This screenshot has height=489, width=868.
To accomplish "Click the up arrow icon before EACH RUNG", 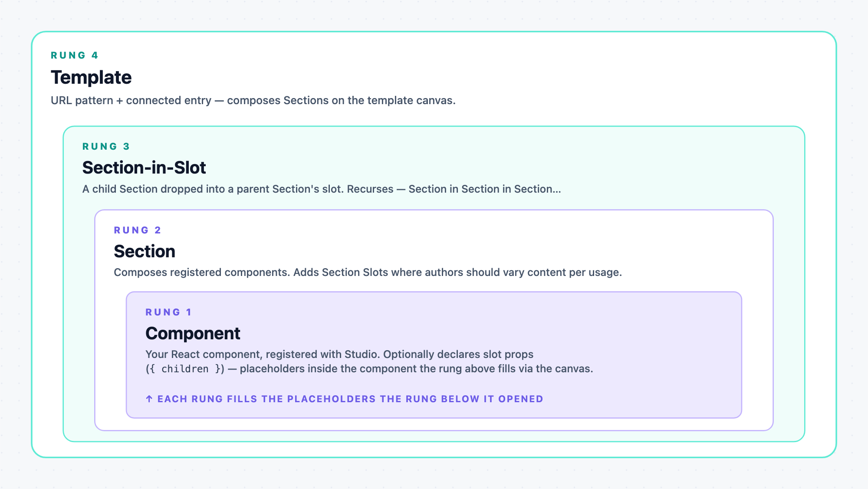I will tap(149, 399).
